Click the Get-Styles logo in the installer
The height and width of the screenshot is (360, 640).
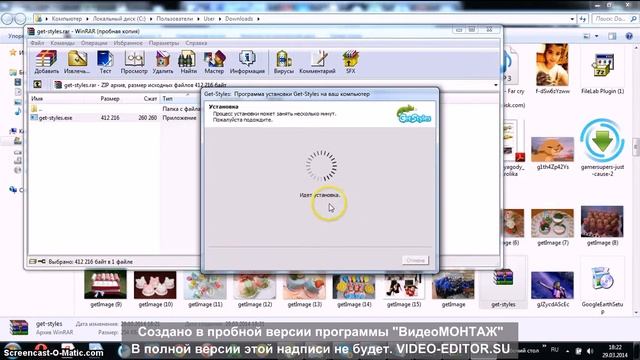coord(413,114)
